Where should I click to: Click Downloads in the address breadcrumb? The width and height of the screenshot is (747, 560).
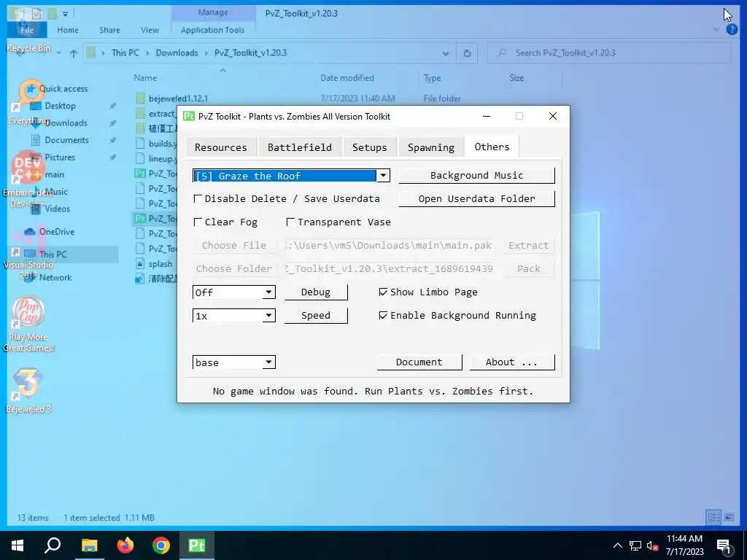(177, 52)
